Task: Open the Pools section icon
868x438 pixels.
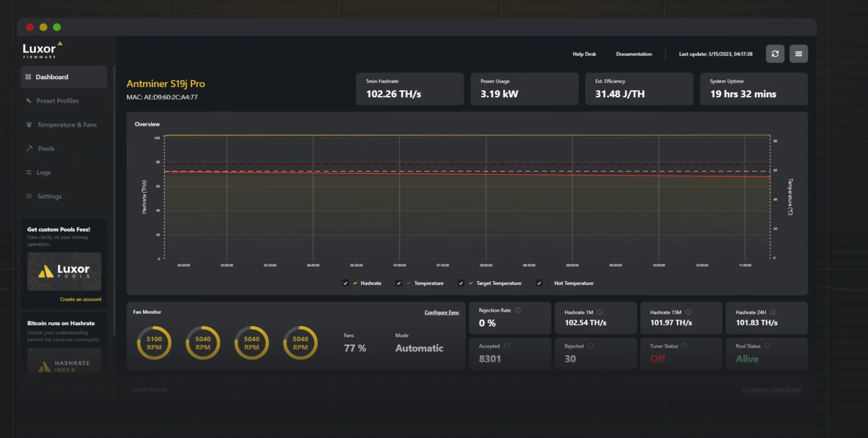Action: coord(29,148)
